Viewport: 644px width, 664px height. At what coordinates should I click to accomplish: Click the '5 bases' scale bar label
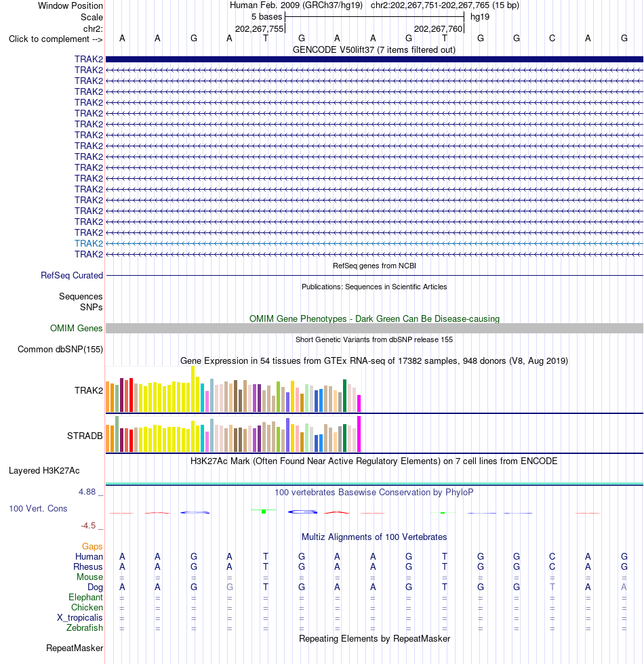point(266,17)
